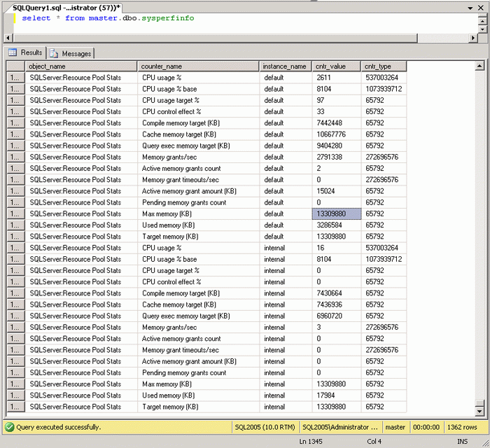Click the results grid vertical scrollbar thumb
The width and height of the screenshot is (490, 448).
pyautogui.click(x=479, y=403)
